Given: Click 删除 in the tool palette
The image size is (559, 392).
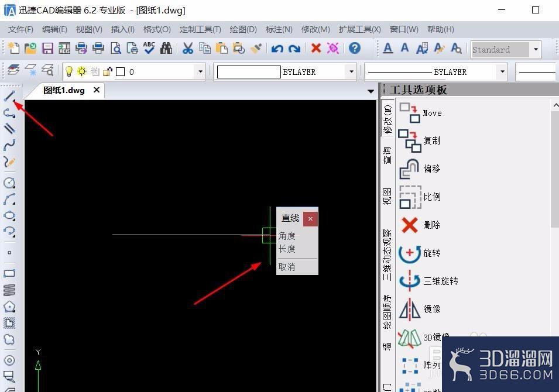Looking at the screenshot, I should click(420, 225).
